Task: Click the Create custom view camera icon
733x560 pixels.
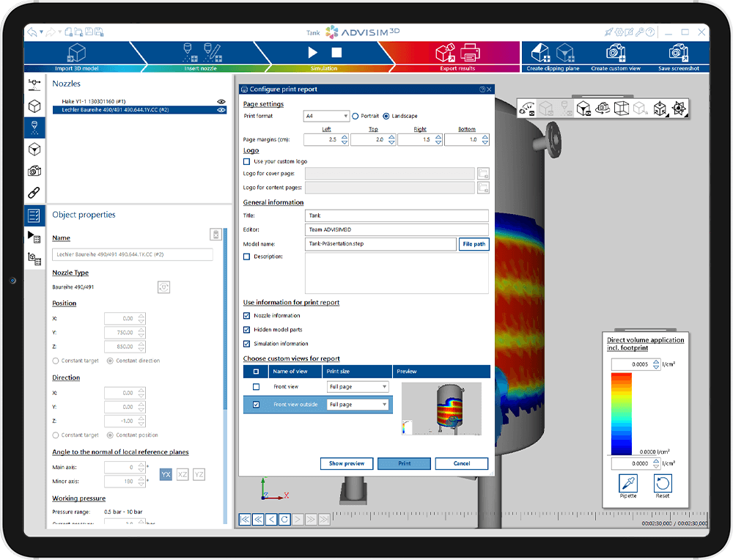Action: click(x=616, y=53)
